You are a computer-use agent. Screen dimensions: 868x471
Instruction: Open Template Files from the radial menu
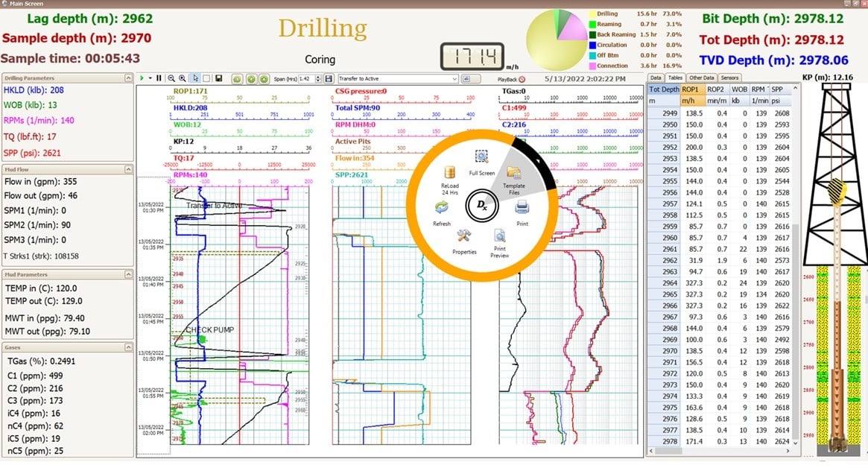[x=514, y=180]
